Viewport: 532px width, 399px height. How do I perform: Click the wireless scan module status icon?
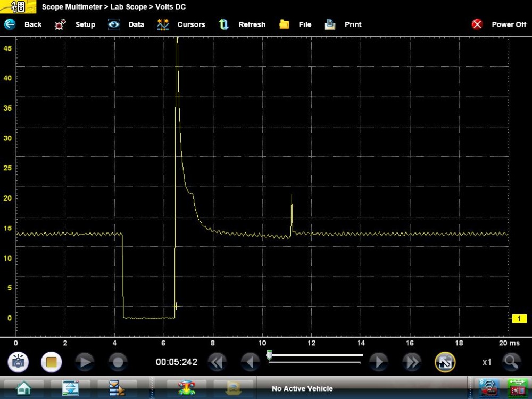(x=487, y=388)
